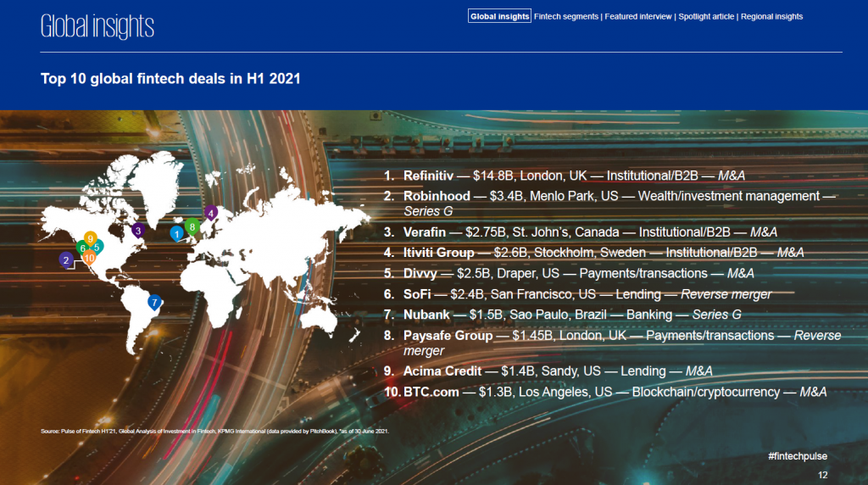
Task: Click the "Global insights" page heading
Action: [x=97, y=26]
